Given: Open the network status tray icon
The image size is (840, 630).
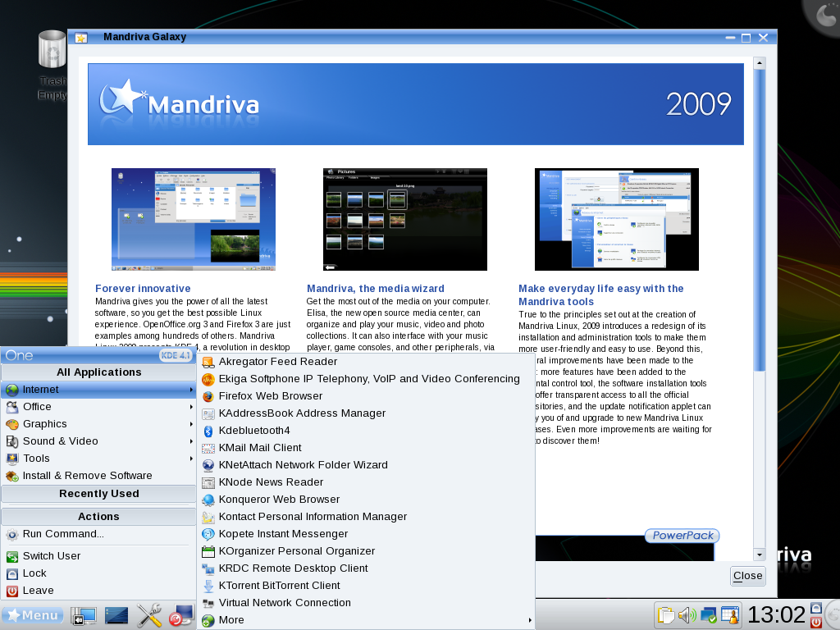Looking at the screenshot, I should point(708,615).
